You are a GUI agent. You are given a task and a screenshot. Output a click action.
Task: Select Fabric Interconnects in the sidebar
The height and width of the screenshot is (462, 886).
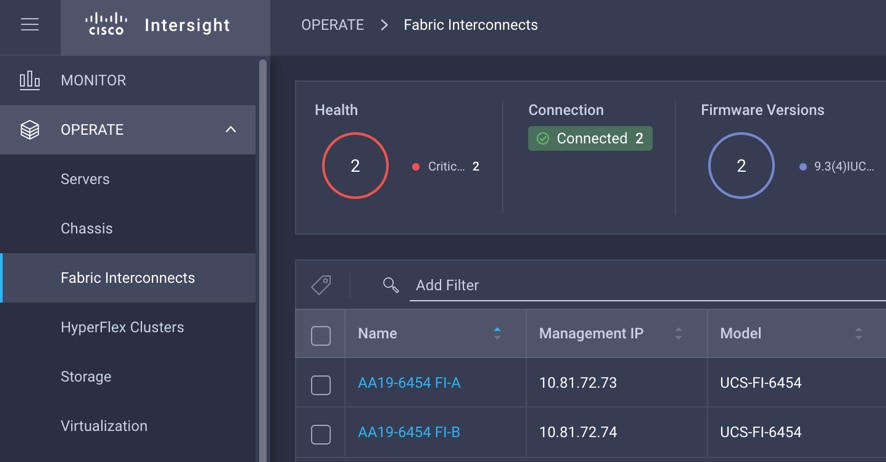(x=128, y=278)
